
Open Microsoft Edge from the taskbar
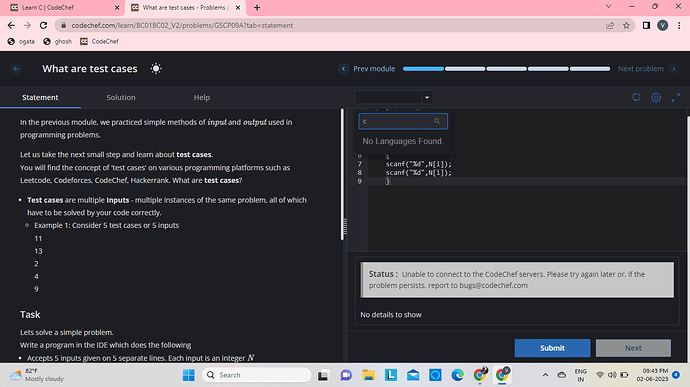coord(457,375)
